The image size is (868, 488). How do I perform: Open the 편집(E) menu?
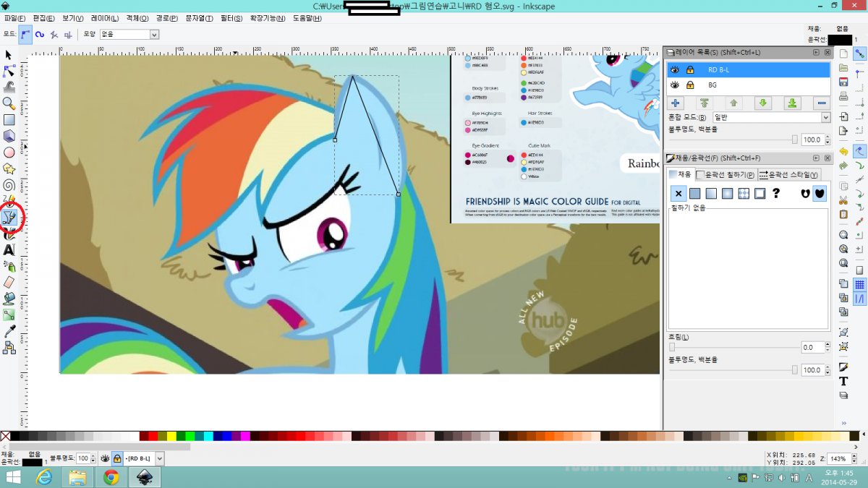click(x=45, y=18)
